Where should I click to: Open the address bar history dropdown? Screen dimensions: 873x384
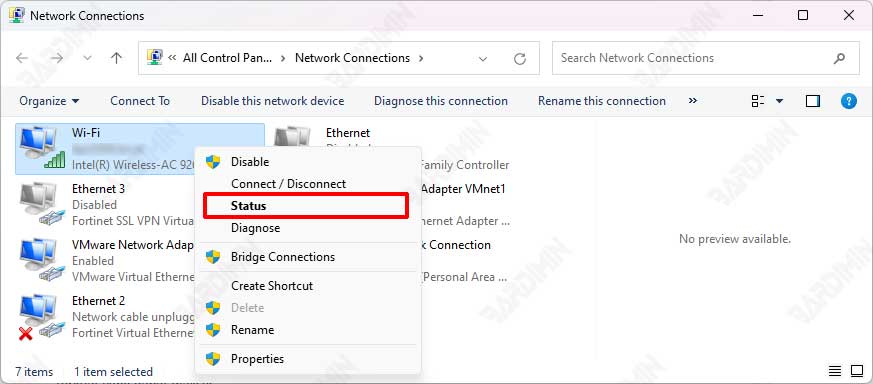click(x=483, y=58)
